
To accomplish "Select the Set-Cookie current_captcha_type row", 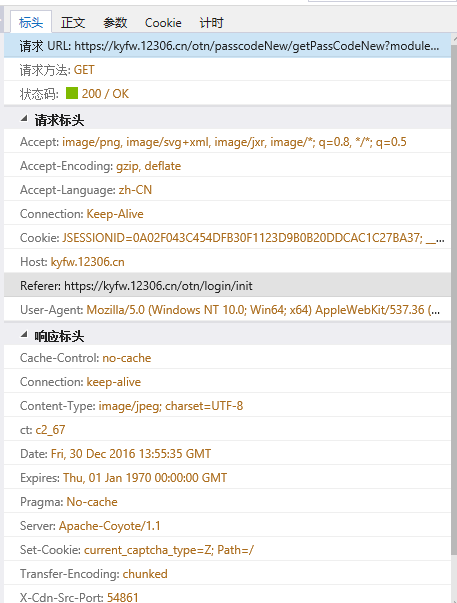I will (227, 549).
